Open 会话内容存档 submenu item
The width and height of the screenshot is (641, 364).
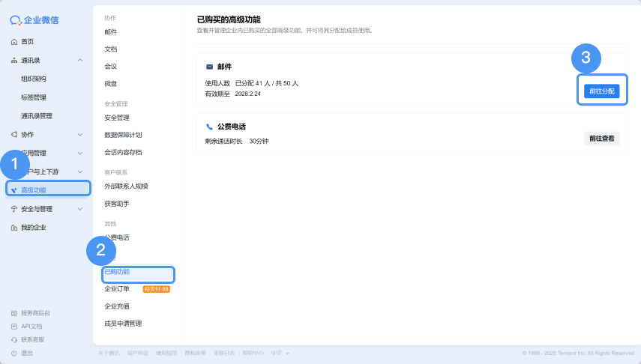click(x=123, y=152)
